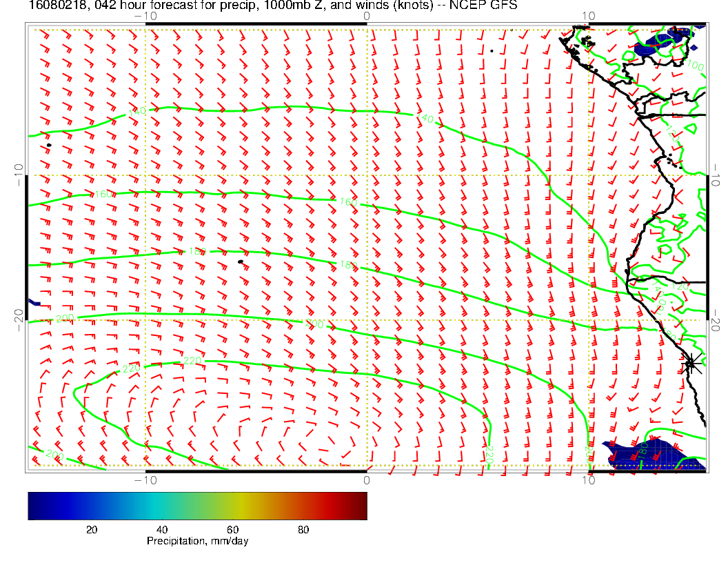728x563 pixels.
Task: Click the right-axis '-10' latitude label
Action: click(715, 175)
